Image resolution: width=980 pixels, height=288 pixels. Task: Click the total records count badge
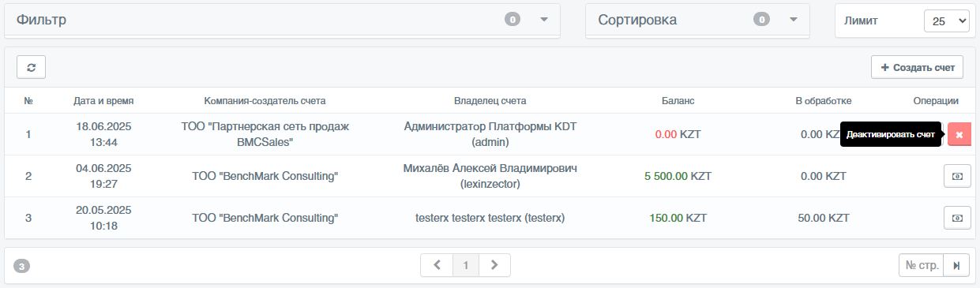click(x=22, y=267)
